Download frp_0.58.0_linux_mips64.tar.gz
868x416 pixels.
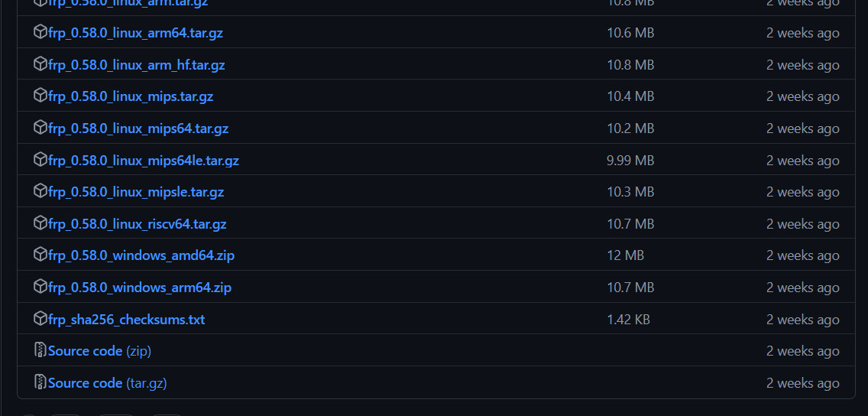tap(138, 129)
